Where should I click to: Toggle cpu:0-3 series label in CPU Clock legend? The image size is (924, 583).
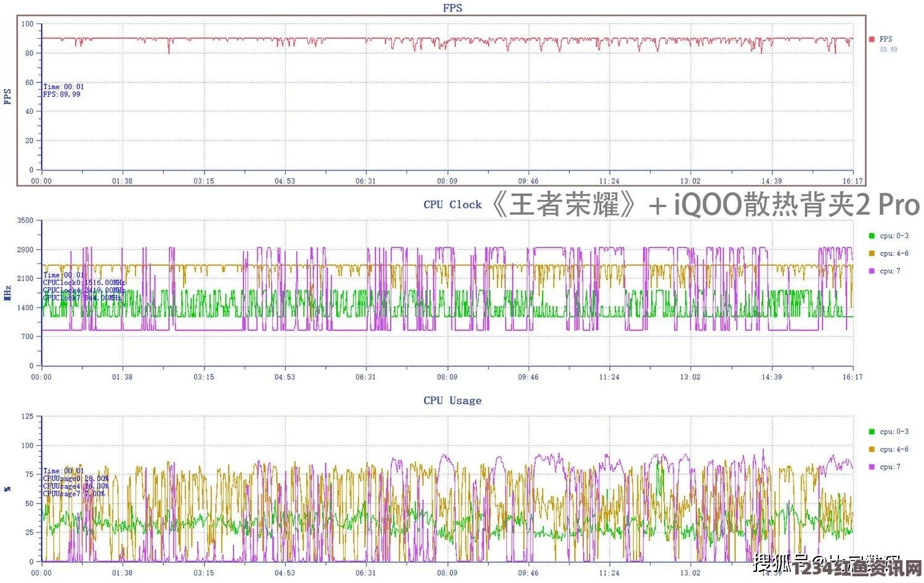coord(894,236)
